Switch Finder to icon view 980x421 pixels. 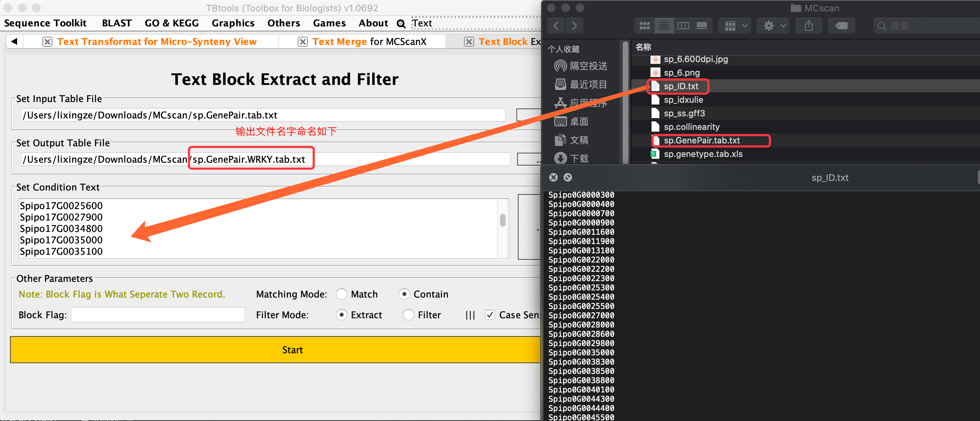point(644,26)
